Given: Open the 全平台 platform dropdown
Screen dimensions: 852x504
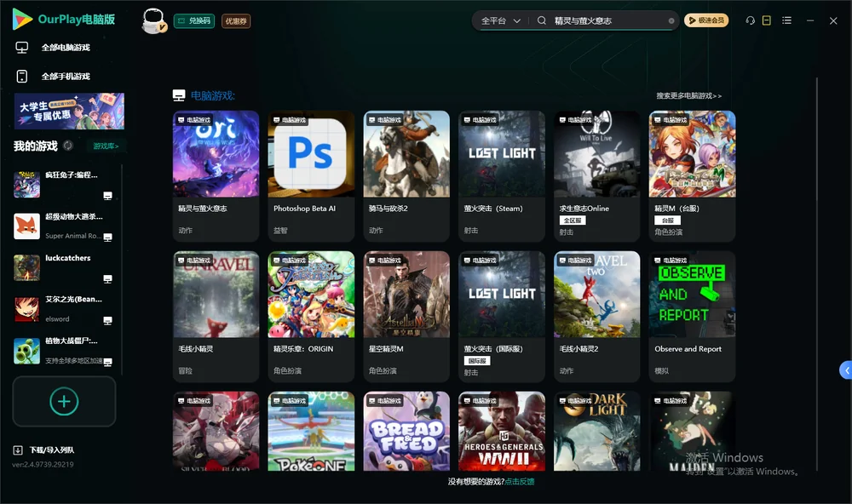Looking at the screenshot, I should pos(501,20).
